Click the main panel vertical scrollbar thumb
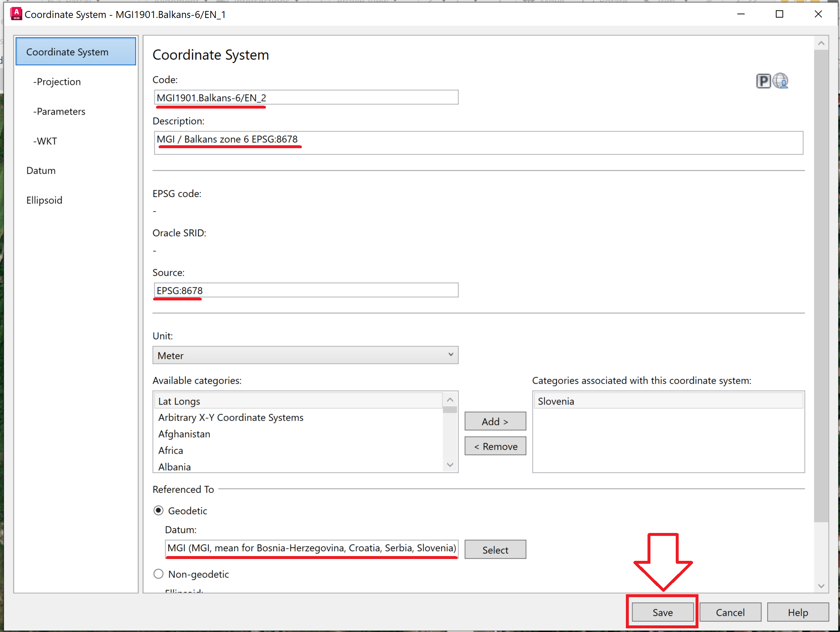The image size is (840, 632). click(821, 286)
